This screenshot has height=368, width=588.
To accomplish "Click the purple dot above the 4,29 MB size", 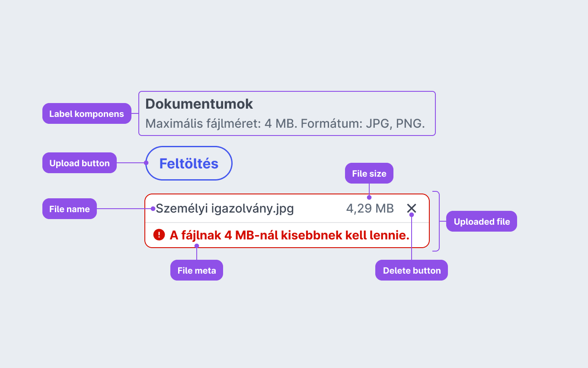I will tap(369, 197).
